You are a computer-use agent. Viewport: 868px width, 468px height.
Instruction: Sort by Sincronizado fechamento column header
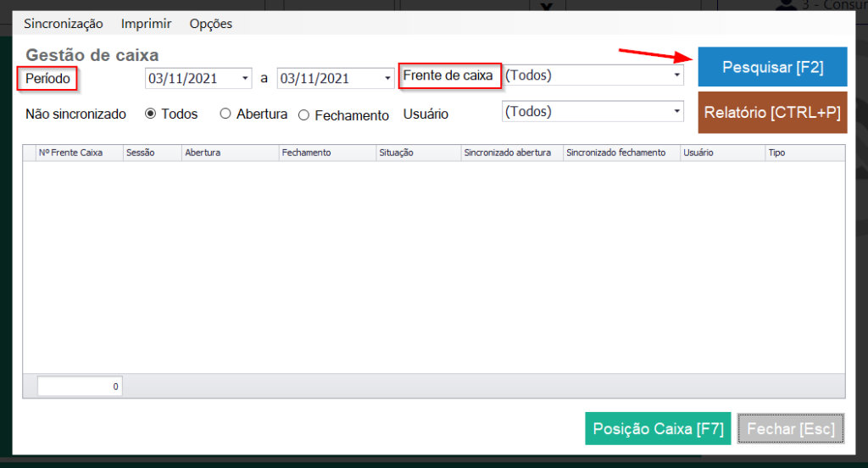(x=621, y=153)
